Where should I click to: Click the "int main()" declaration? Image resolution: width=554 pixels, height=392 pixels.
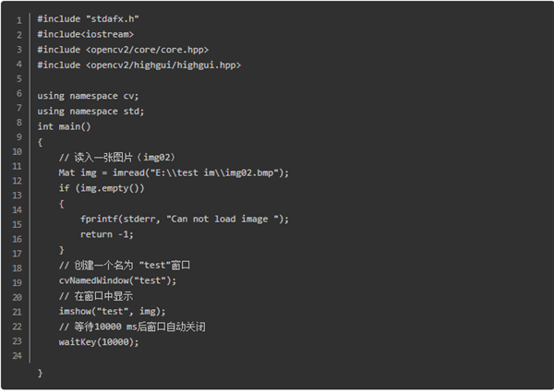[65, 126]
